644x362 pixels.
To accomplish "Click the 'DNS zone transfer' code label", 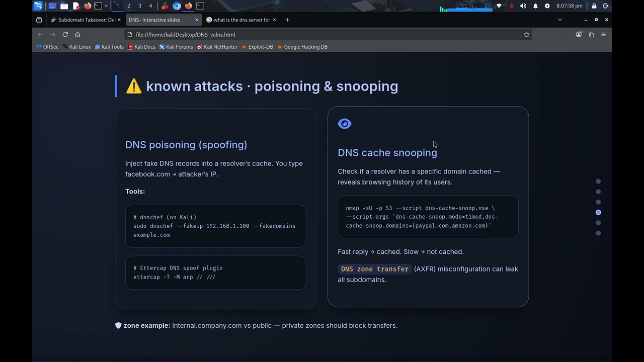I will 375,269.
